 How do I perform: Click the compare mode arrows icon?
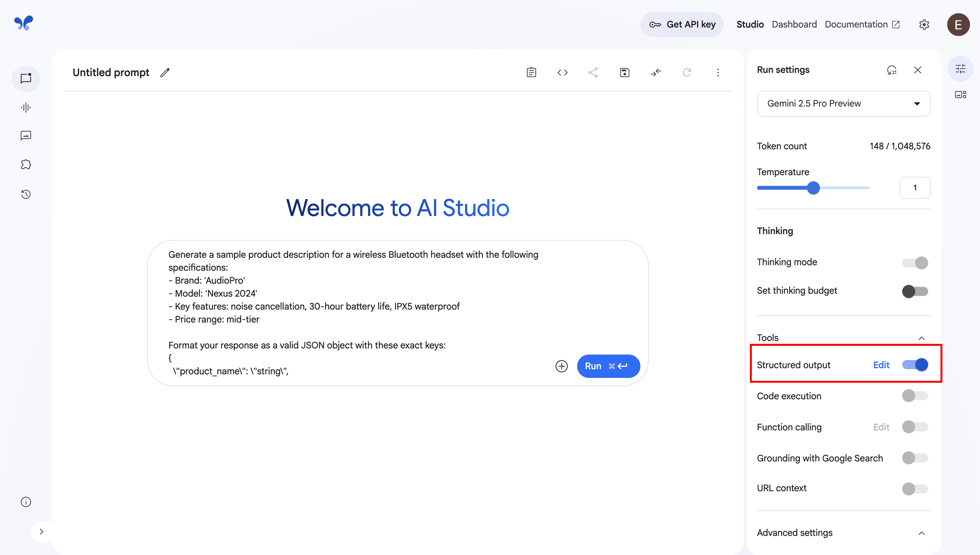(656, 73)
